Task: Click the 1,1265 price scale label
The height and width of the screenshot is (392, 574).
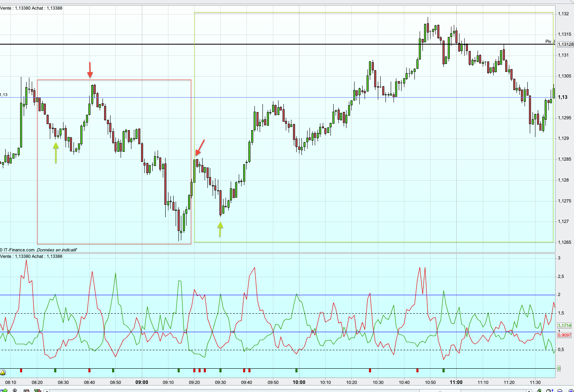Action: [565, 242]
